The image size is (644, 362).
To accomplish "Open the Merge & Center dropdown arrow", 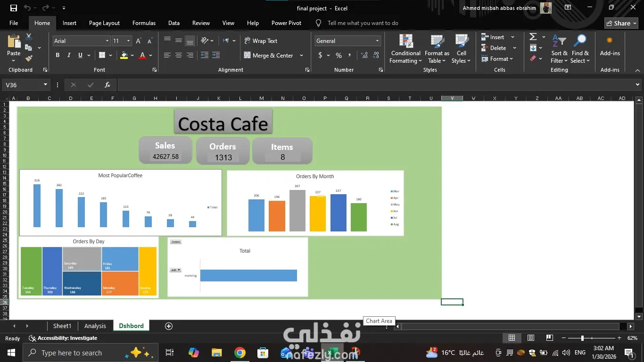I will [302, 56].
